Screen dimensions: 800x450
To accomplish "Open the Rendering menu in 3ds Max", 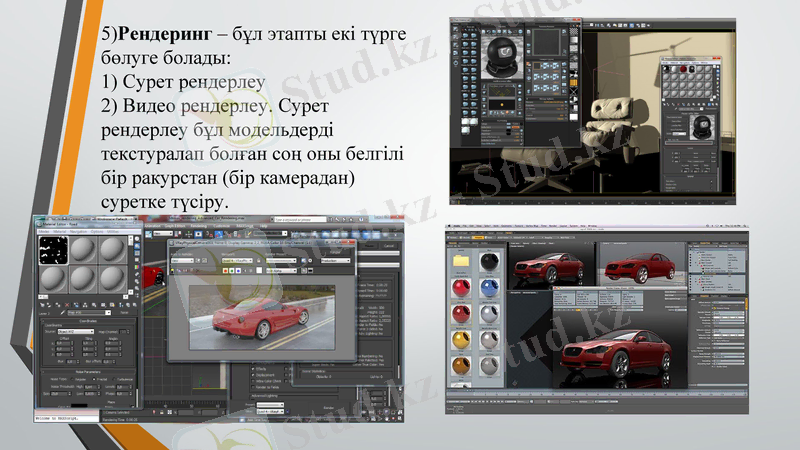I will (198, 226).
